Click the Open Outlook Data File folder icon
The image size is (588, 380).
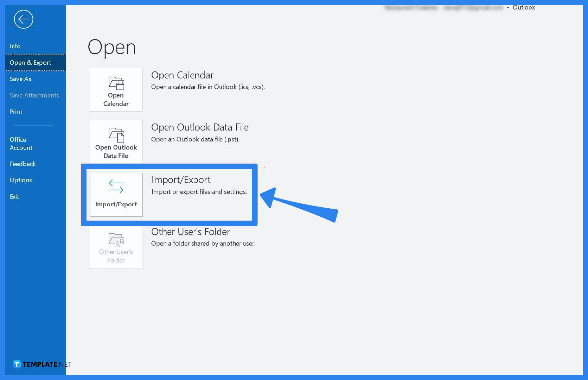[x=116, y=135]
